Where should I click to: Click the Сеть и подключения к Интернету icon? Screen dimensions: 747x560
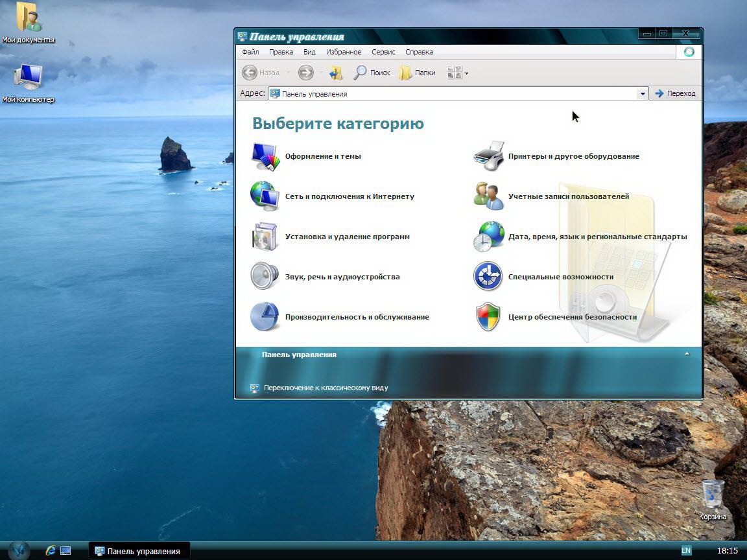click(x=265, y=196)
